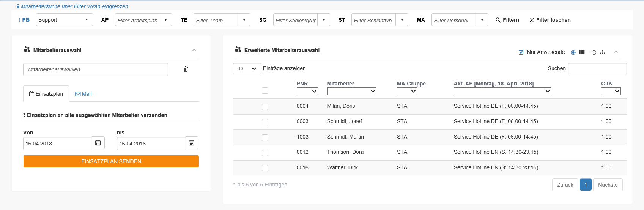
Task: Go to next page with Nächste
Action: pos(608,185)
